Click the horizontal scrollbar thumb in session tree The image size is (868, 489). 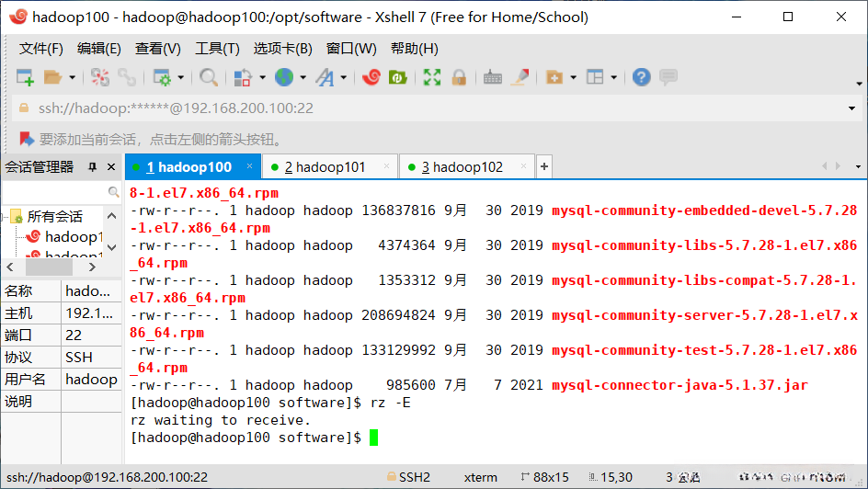(50, 267)
